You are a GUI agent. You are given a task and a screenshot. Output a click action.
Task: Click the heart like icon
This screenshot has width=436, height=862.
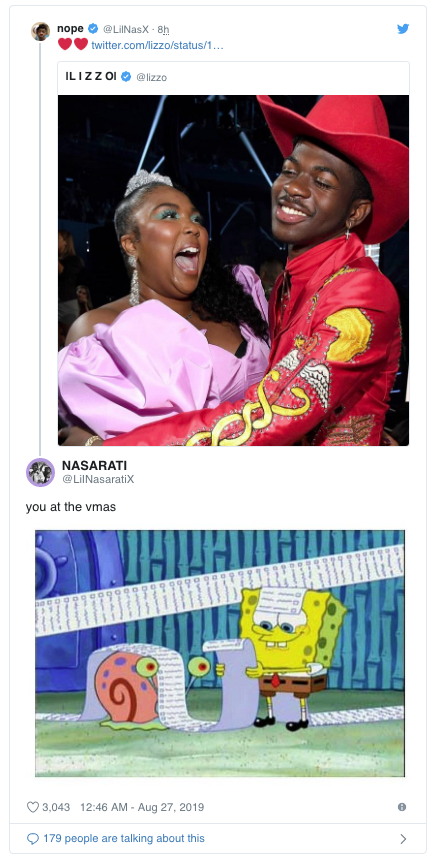(x=33, y=807)
